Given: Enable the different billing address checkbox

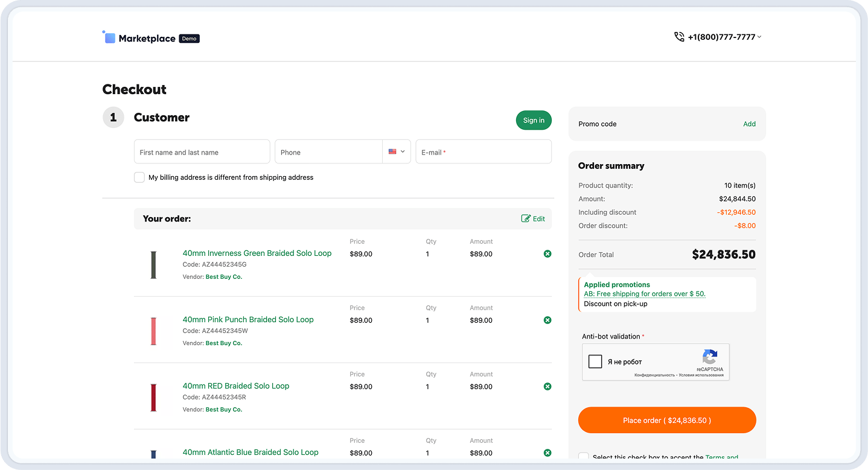Looking at the screenshot, I should (x=139, y=177).
